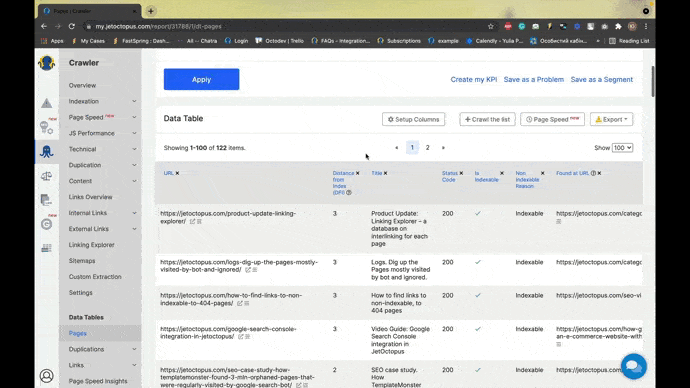Click the Page Speed button in data table
690x388 pixels.
coord(552,119)
